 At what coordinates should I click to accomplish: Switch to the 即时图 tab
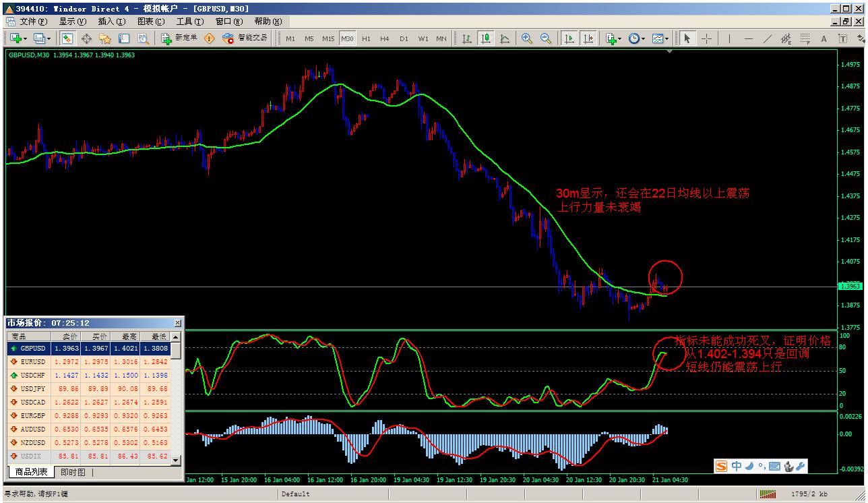(73, 472)
